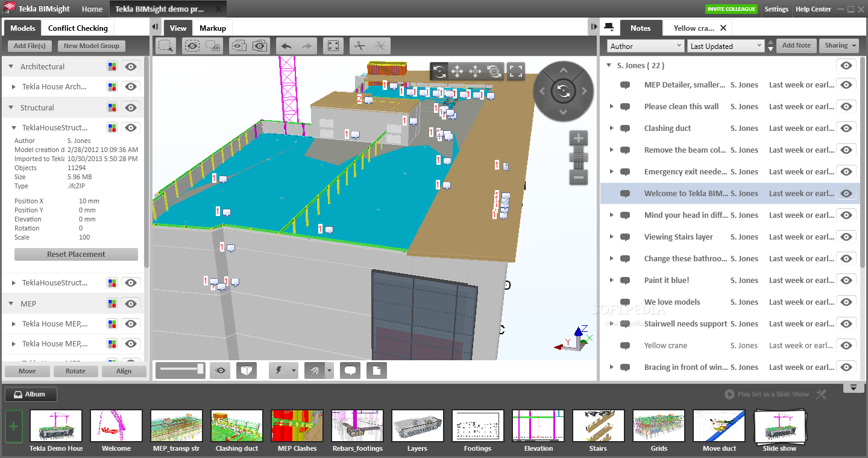
Task: Expand the Please clean this wall note
Action: tap(611, 107)
